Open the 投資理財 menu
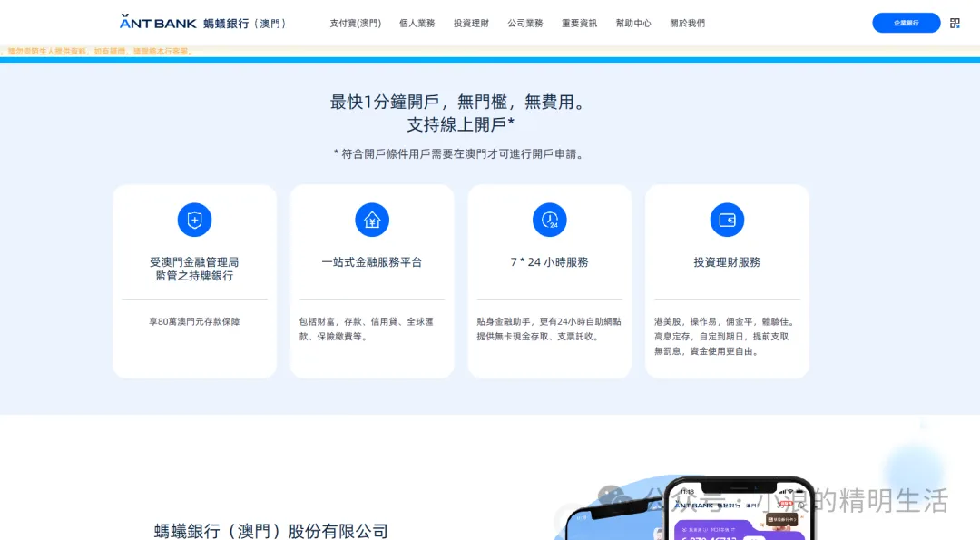 [471, 23]
